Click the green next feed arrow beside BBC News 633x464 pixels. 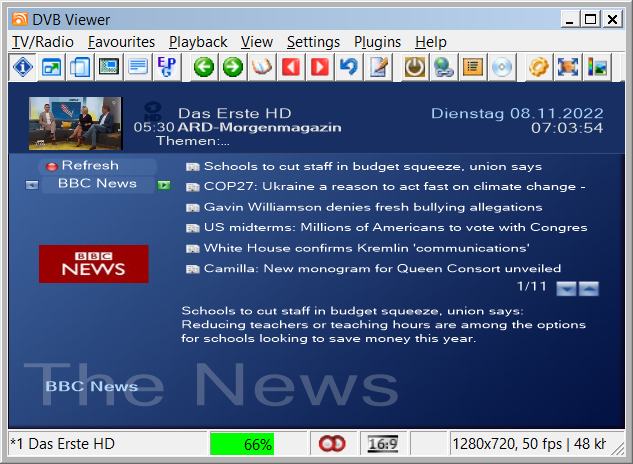(x=163, y=185)
